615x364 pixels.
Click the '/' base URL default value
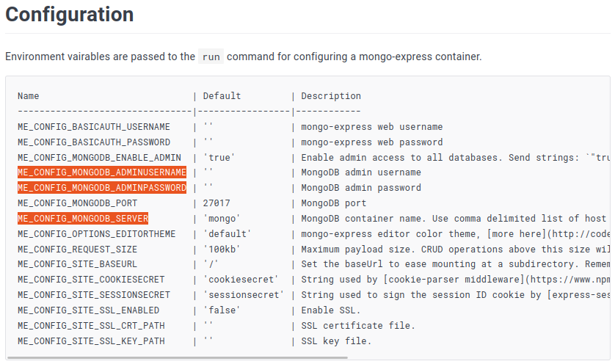[x=211, y=264]
